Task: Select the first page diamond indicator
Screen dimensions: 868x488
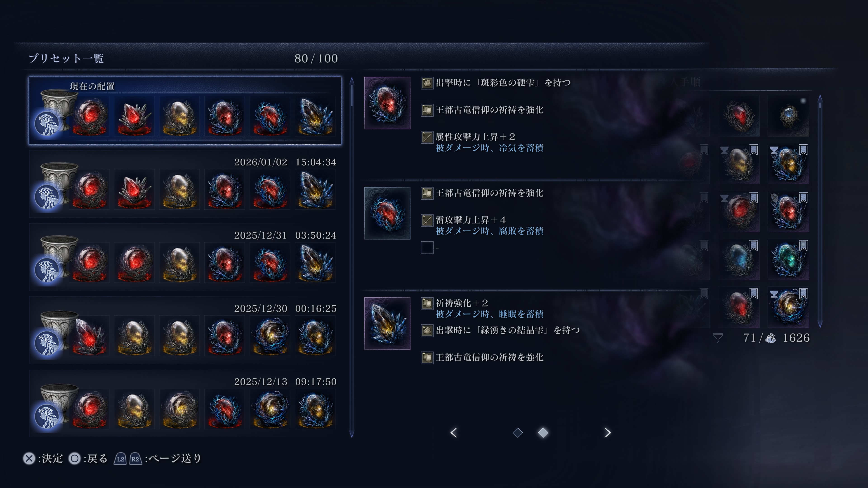Action: (x=518, y=432)
